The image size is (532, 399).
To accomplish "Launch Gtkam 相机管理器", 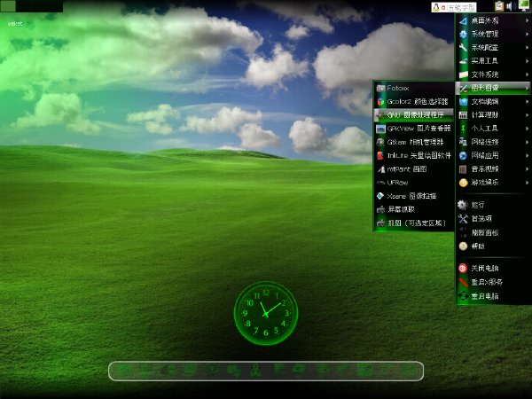I will pyautogui.click(x=413, y=142).
